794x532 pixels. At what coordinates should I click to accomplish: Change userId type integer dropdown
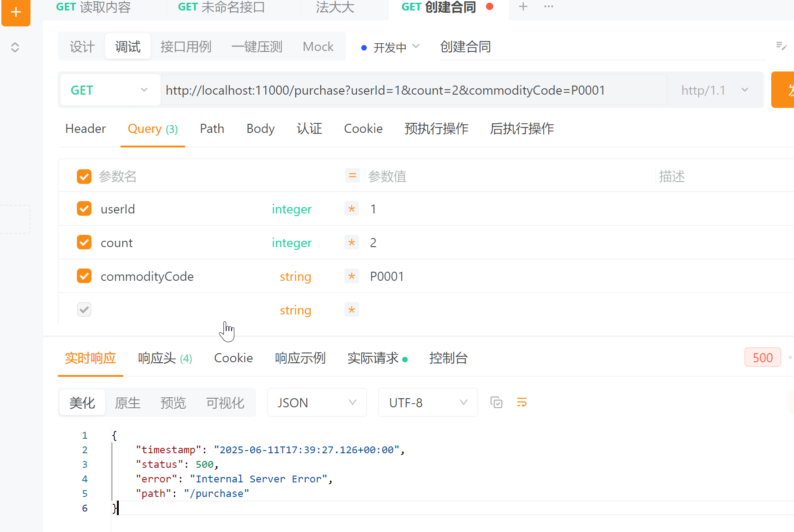[292, 209]
